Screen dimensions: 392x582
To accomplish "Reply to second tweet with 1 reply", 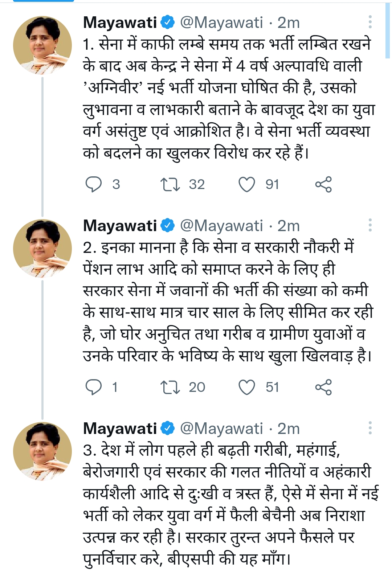I will coord(94,387).
